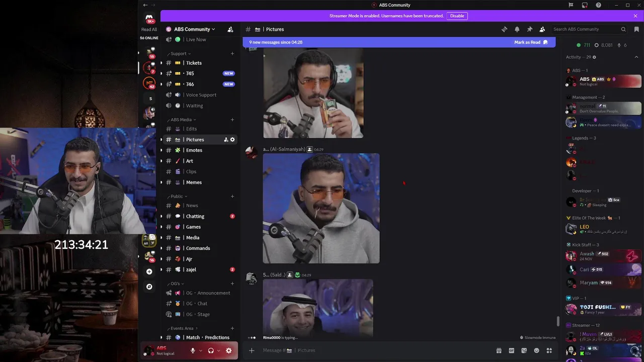Open Discover servers compass icon

[149, 287]
